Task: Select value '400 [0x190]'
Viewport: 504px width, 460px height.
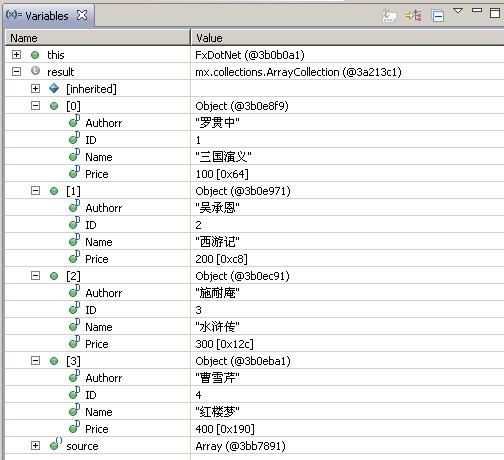Action: point(225,429)
